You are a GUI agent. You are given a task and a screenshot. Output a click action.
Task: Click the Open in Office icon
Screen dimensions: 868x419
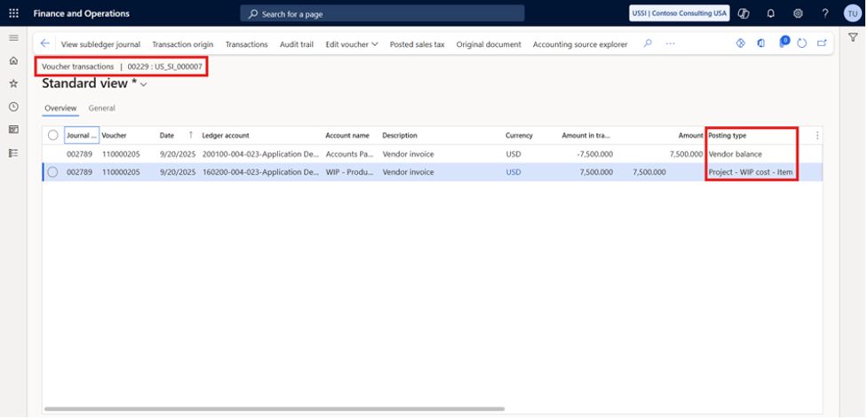(x=761, y=43)
